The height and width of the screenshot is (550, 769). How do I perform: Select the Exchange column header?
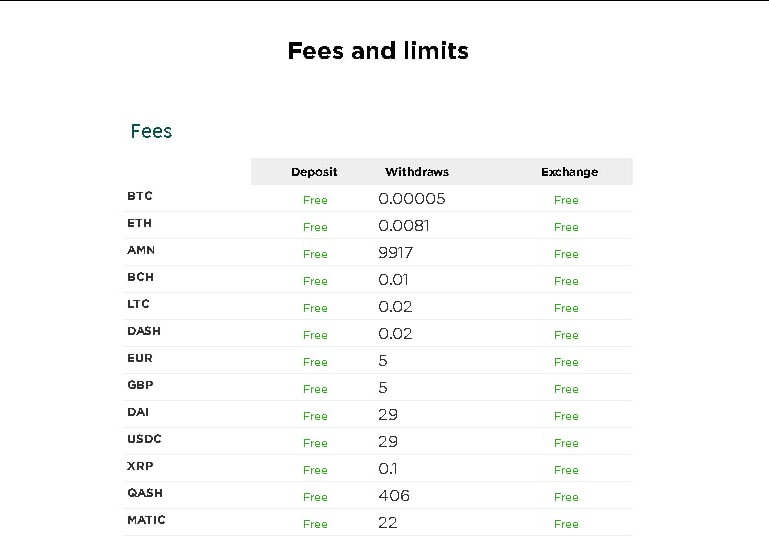tap(569, 172)
